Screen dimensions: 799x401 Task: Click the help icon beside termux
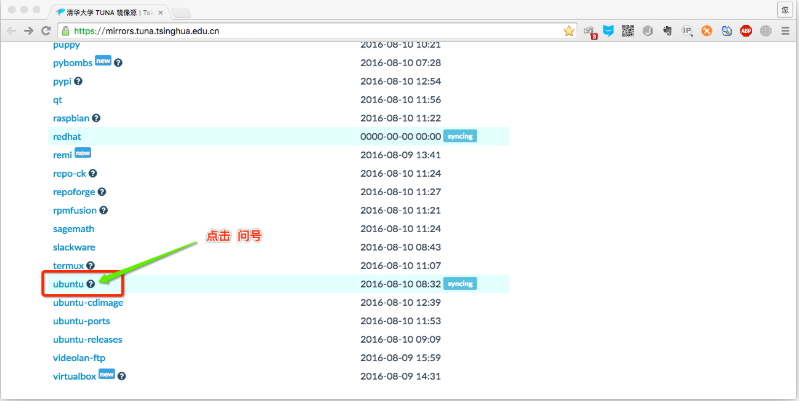(90, 265)
